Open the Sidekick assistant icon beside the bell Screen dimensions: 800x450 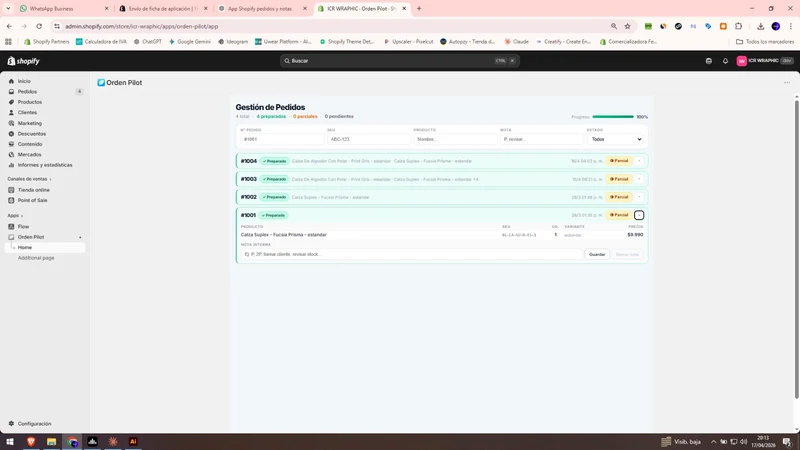709,61
